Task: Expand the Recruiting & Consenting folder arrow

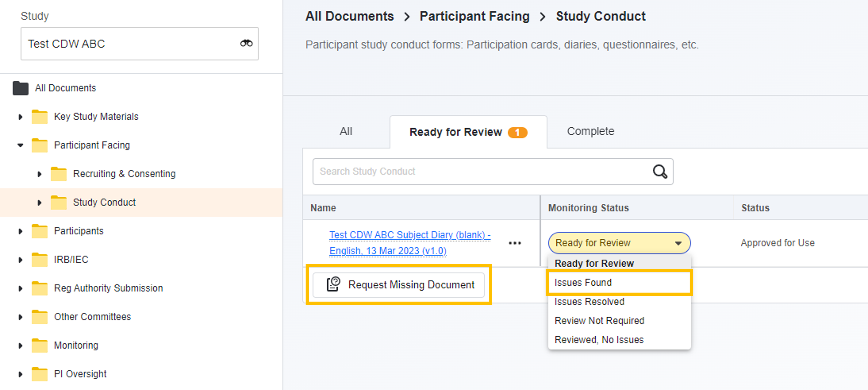Action: (39, 174)
